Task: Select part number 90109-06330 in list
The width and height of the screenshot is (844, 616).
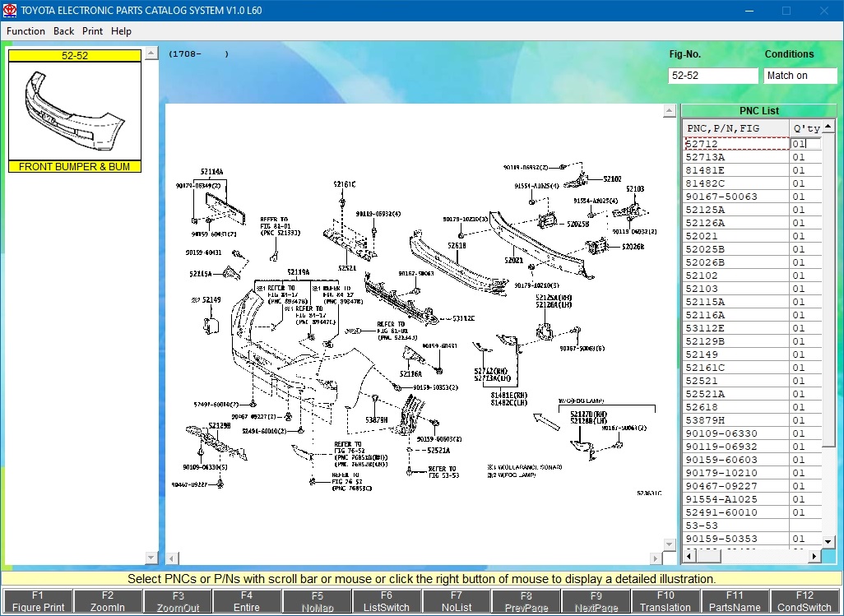Action: click(736, 433)
